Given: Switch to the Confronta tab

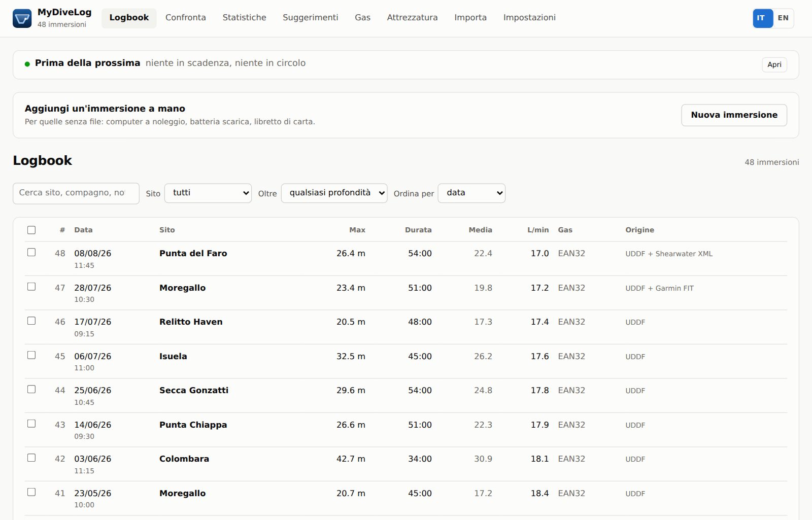Looking at the screenshot, I should click(x=186, y=18).
